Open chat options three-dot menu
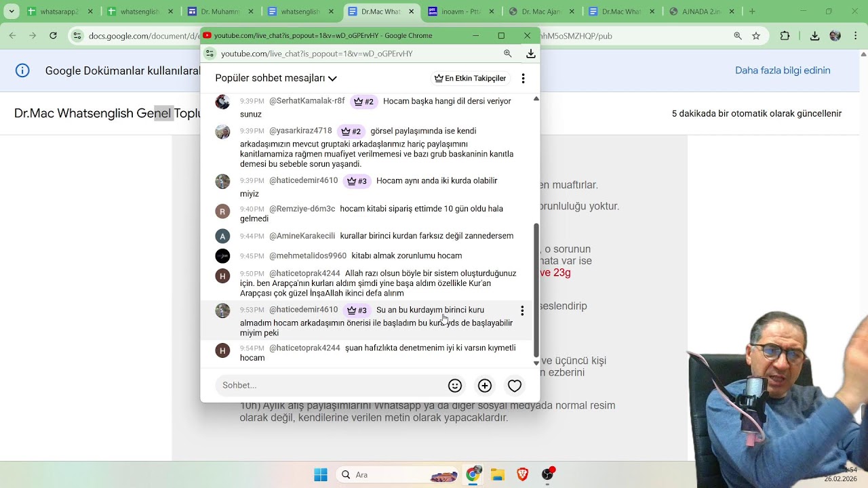The width and height of the screenshot is (868, 488). coord(523,79)
